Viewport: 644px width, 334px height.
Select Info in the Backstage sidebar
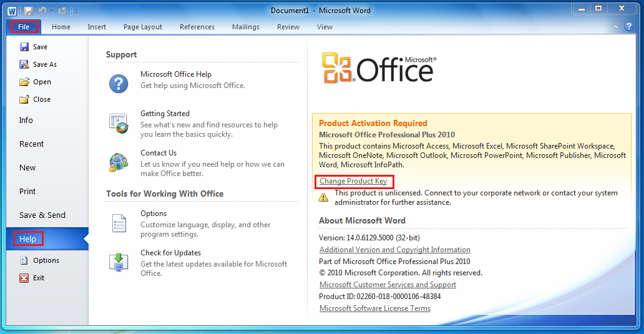coord(47,120)
